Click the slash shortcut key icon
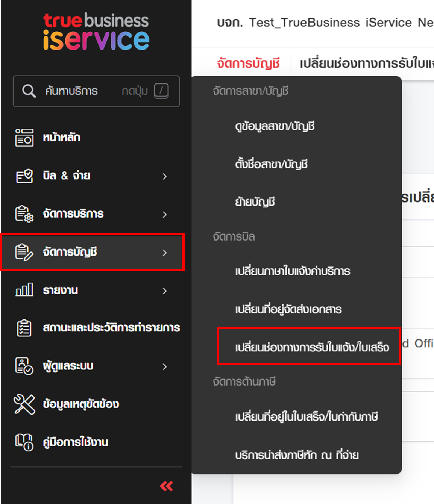 click(x=161, y=91)
